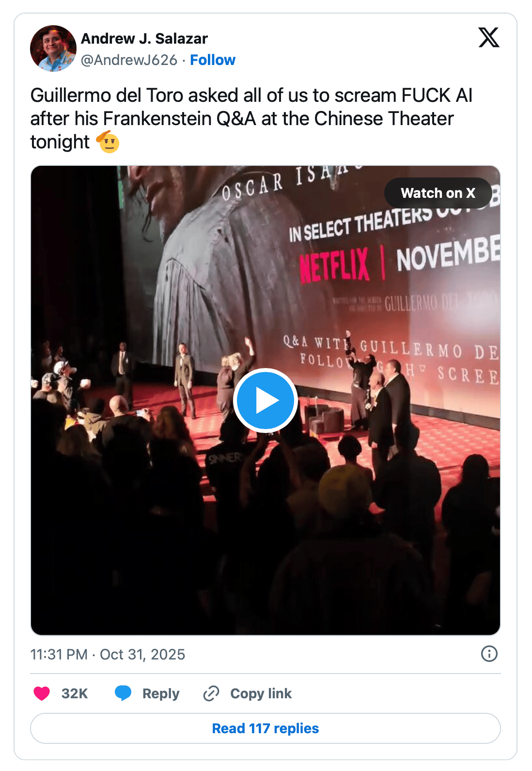Click the Copy link text

261,693
